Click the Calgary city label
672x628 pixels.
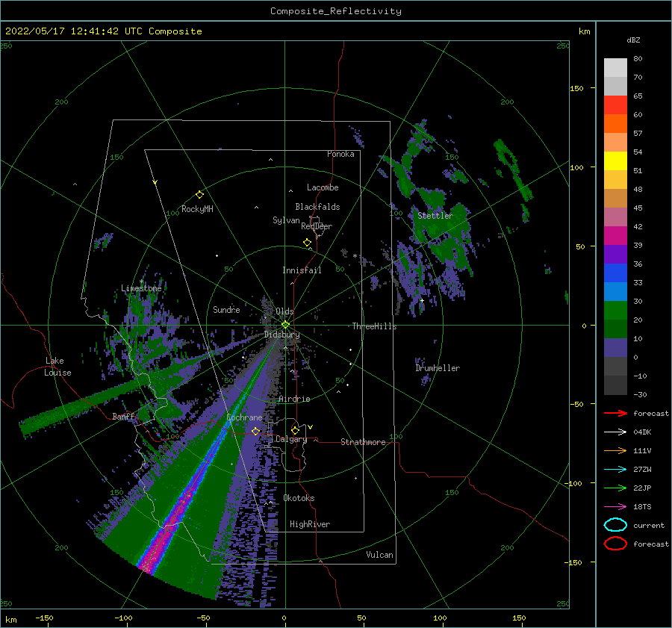pyautogui.click(x=291, y=439)
